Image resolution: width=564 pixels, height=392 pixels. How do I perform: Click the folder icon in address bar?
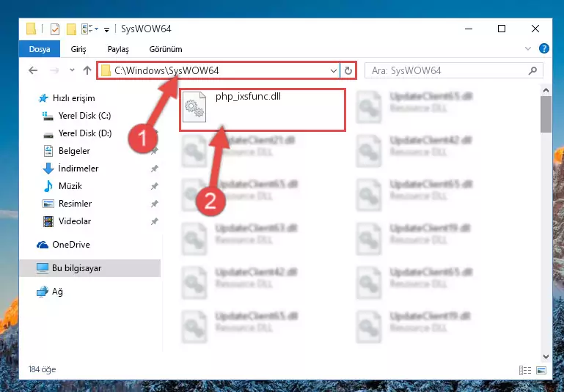pyautogui.click(x=106, y=71)
